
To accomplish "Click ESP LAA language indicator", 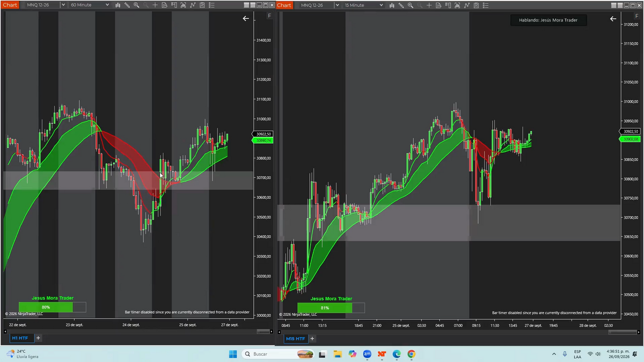I will [577, 354].
